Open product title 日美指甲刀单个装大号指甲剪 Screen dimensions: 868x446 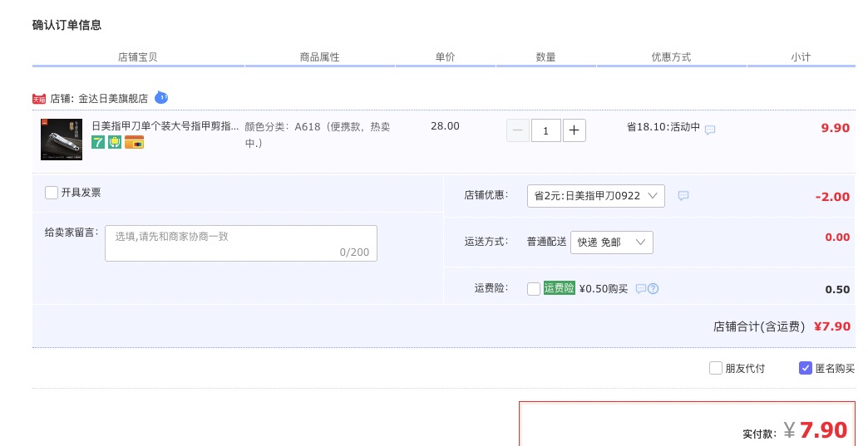165,126
